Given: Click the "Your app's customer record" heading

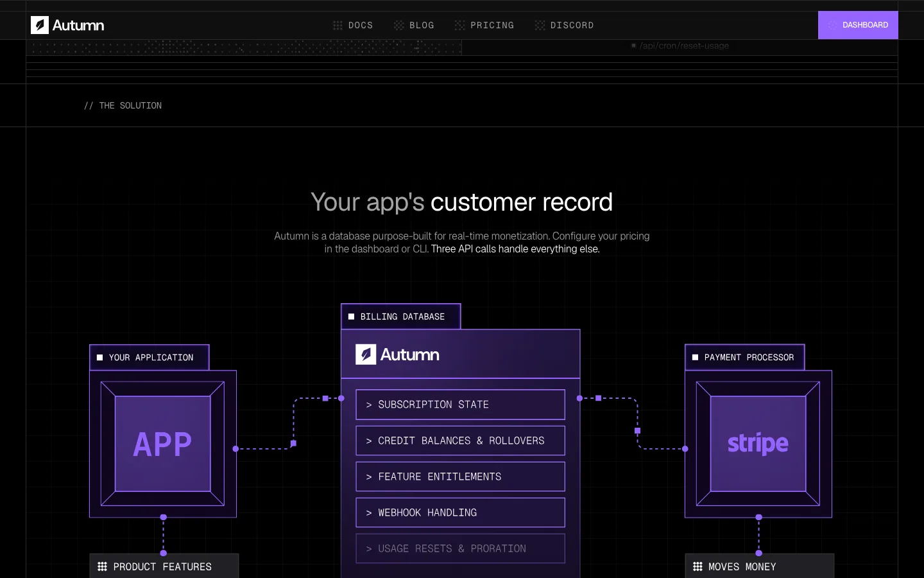Looking at the screenshot, I should point(462,202).
